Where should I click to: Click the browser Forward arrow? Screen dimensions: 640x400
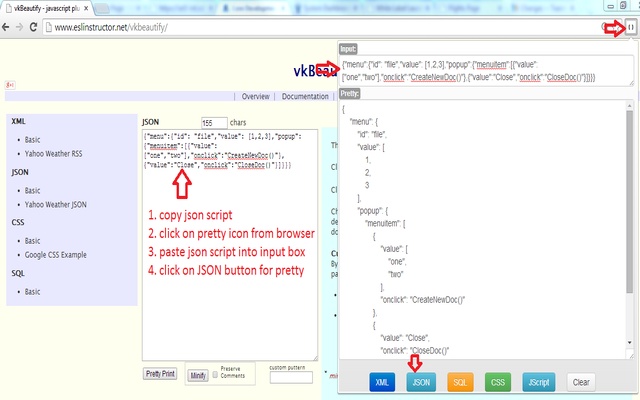[x=19, y=27]
